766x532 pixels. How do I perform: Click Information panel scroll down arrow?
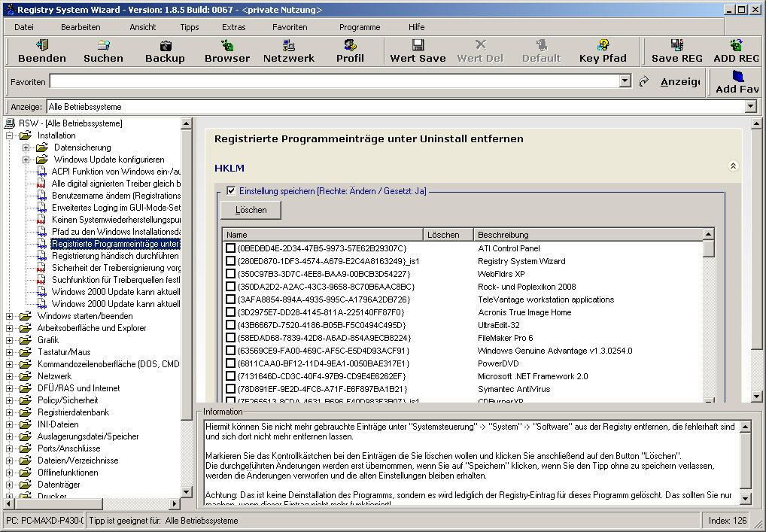tap(745, 499)
